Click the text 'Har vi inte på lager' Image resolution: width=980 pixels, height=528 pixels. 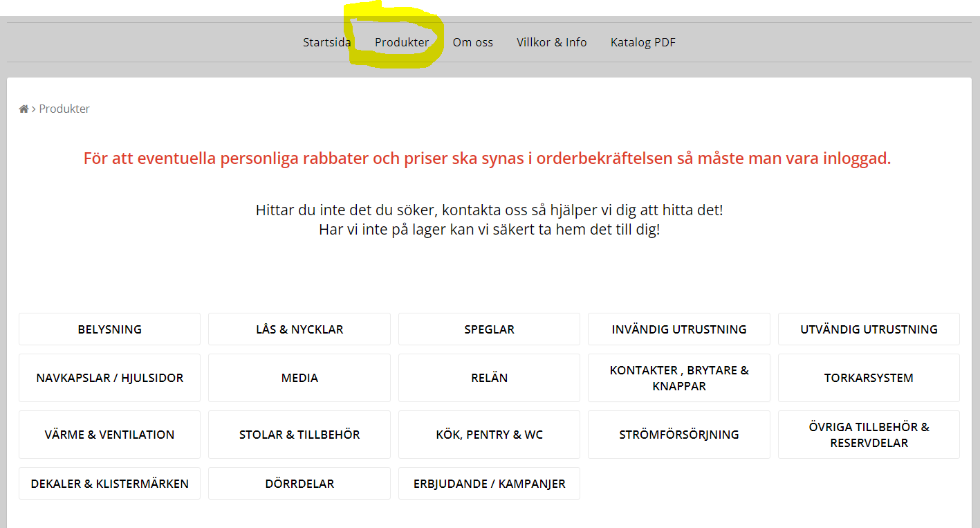tap(382, 229)
